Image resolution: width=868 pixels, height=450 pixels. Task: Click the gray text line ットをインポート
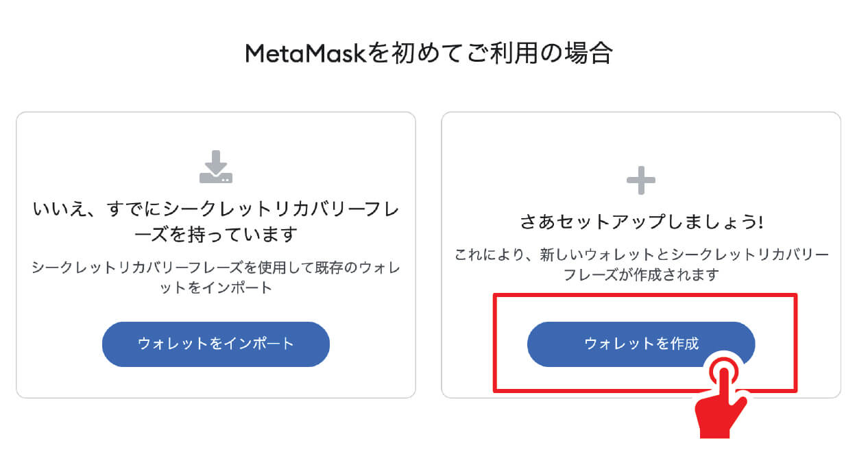216,287
